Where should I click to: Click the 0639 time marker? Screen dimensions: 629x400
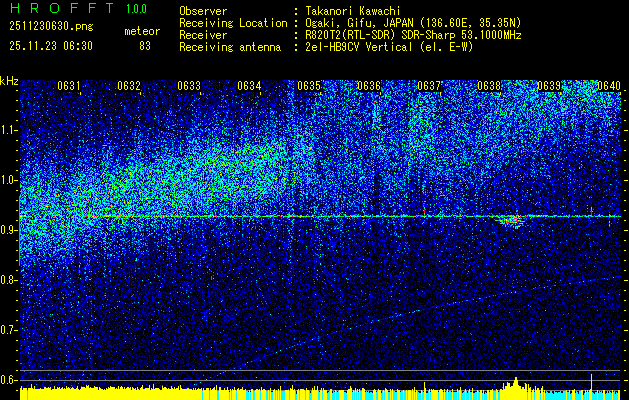click(x=549, y=86)
